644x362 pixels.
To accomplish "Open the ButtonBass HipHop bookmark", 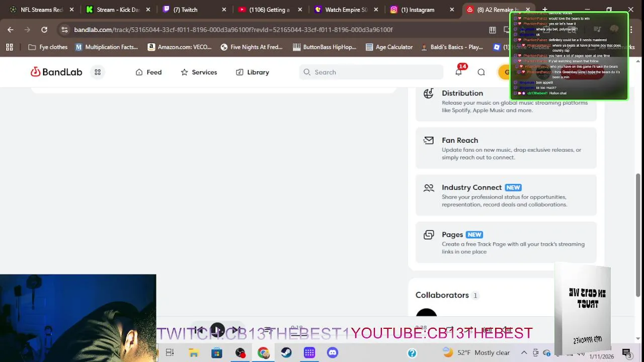I will (x=325, y=47).
